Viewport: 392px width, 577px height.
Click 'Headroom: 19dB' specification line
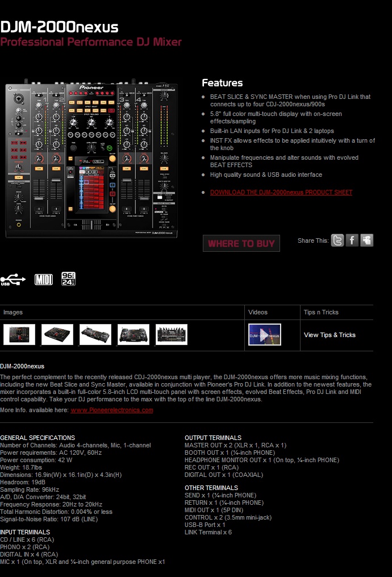23,482
